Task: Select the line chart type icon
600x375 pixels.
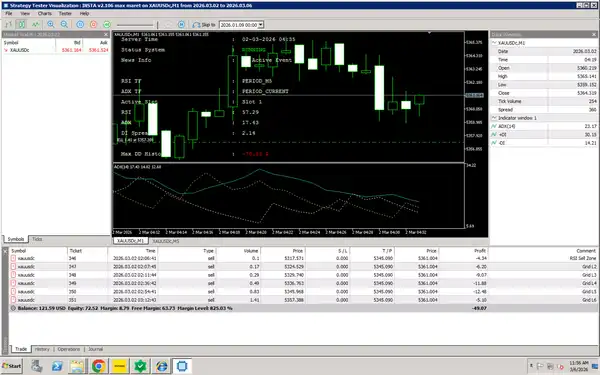Action: 36,24
